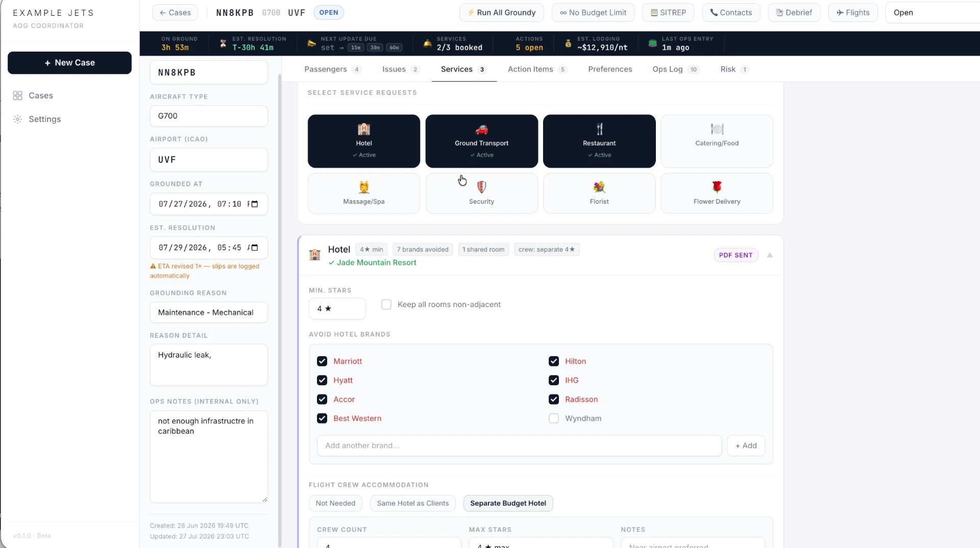Select Same Hotel as Clients option
Image resolution: width=980 pixels, height=548 pixels.
(x=412, y=503)
